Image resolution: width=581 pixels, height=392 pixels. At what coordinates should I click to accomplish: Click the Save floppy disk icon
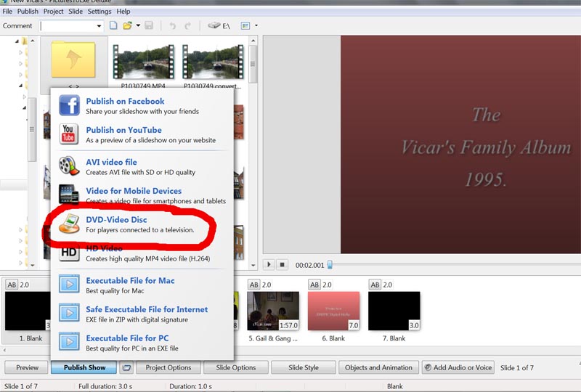pos(149,25)
